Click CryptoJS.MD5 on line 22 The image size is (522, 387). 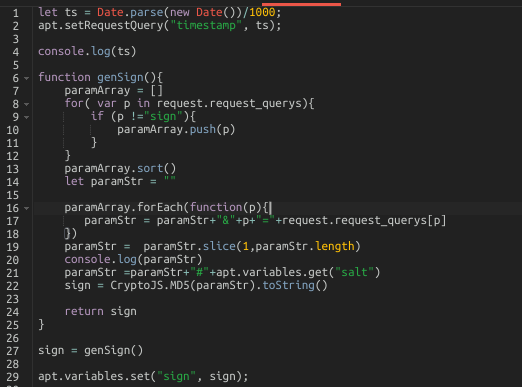tap(150, 285)
